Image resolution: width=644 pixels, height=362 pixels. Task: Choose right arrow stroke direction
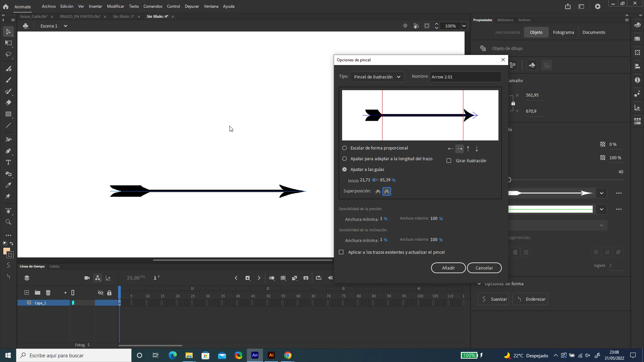point(459,148)
